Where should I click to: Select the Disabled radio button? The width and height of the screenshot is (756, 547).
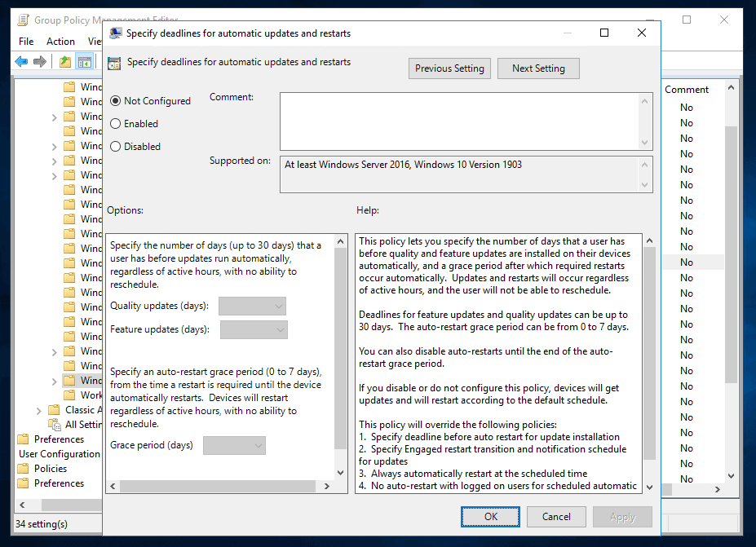pyautogui.click(x=115, y=146)
